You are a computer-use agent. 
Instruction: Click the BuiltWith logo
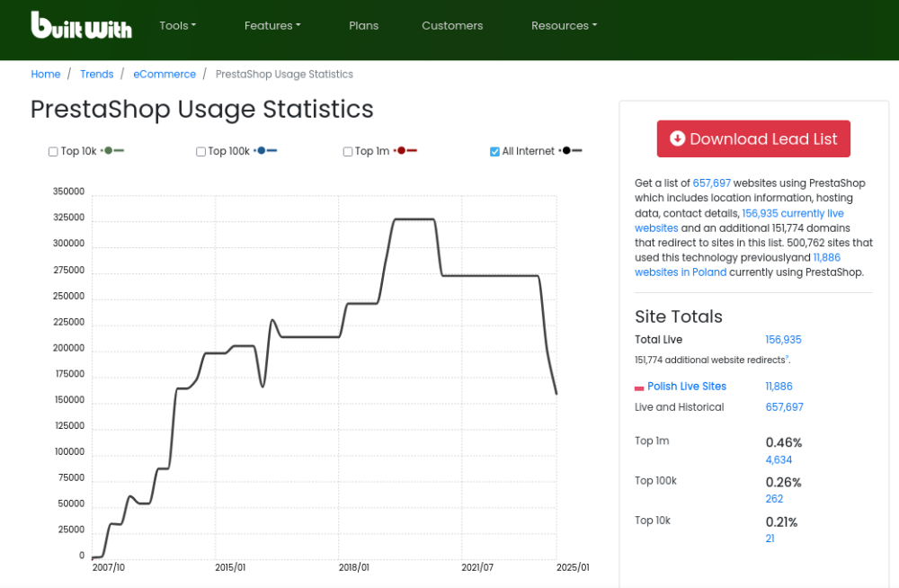(x=81, y=25)
